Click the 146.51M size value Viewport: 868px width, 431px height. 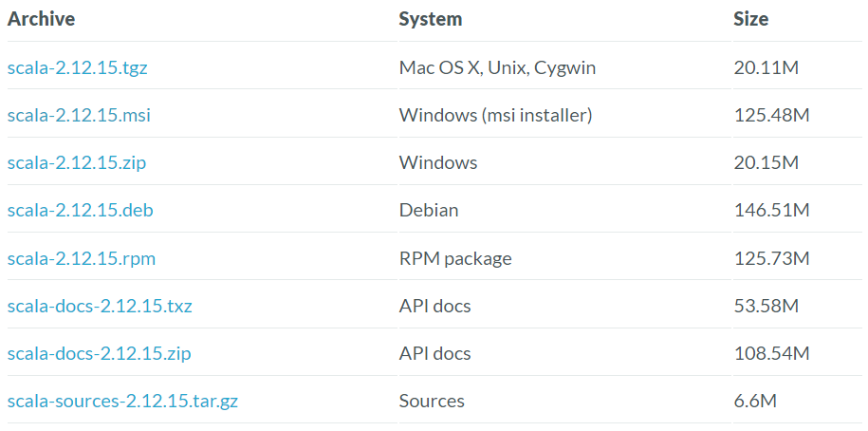tap(771, 211)
